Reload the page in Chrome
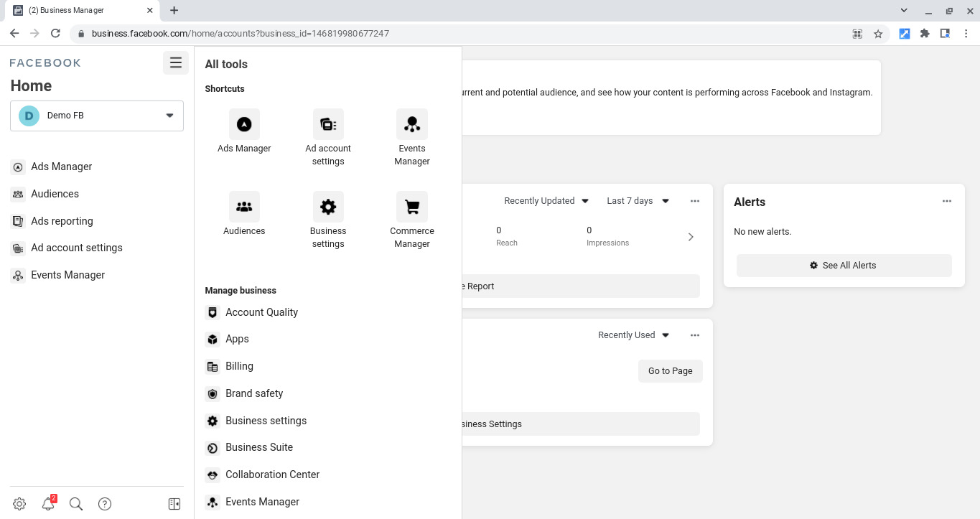 (55, 33)
